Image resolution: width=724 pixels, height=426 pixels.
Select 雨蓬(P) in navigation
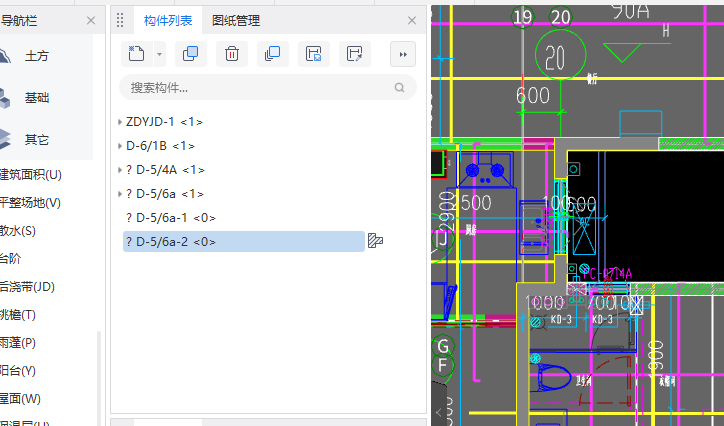pos(18,342)
